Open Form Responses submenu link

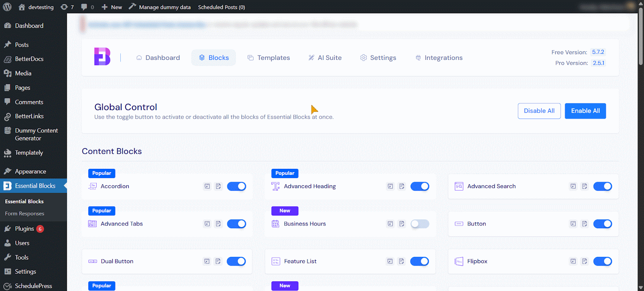[25, 213]
